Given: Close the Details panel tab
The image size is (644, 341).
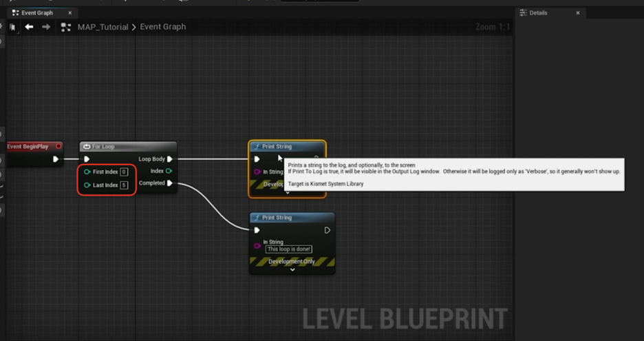Looking at the screenshot, I should tap(577, 13).
